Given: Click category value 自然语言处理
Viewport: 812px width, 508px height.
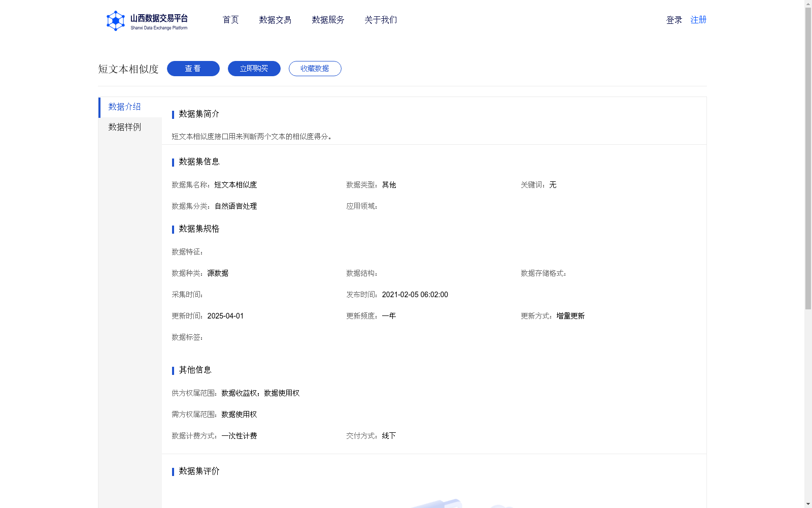Looking at the screenshot, I should pos(235,206).
